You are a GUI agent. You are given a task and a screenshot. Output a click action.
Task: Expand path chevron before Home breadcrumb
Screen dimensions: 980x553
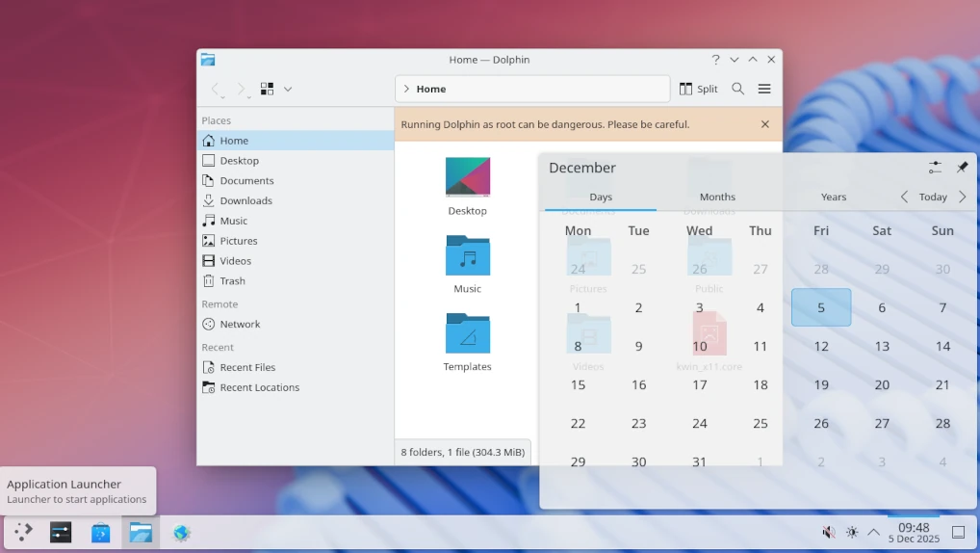click(406, 89)
